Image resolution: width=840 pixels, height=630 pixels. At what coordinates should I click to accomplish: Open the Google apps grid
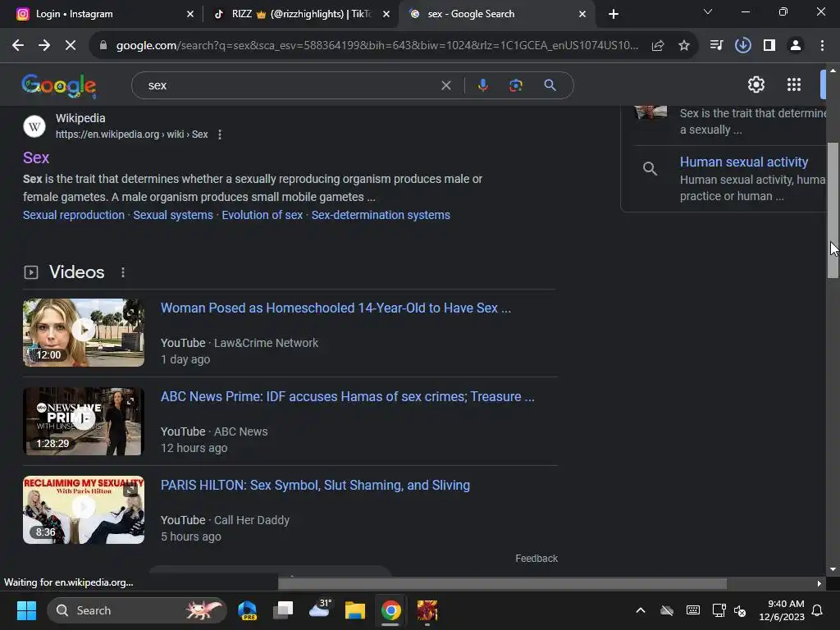pyautogui.click(x=794, y=84)
